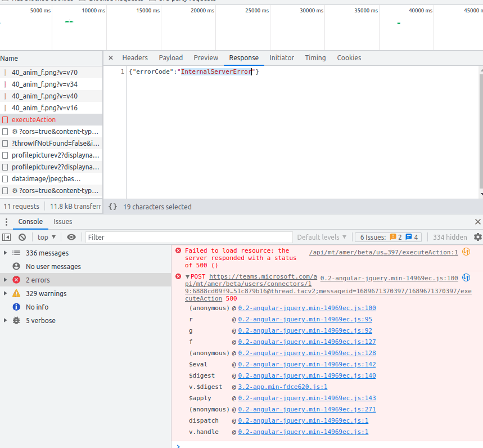Click the user messages avatar icon
483x448 pixels.
point(16,266)
